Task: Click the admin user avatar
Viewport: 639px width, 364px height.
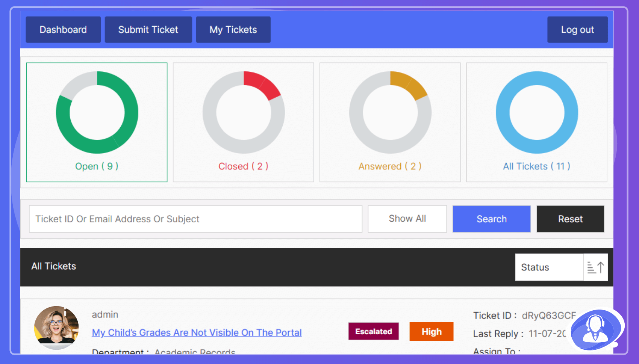Action: click(x=56, y=328)
